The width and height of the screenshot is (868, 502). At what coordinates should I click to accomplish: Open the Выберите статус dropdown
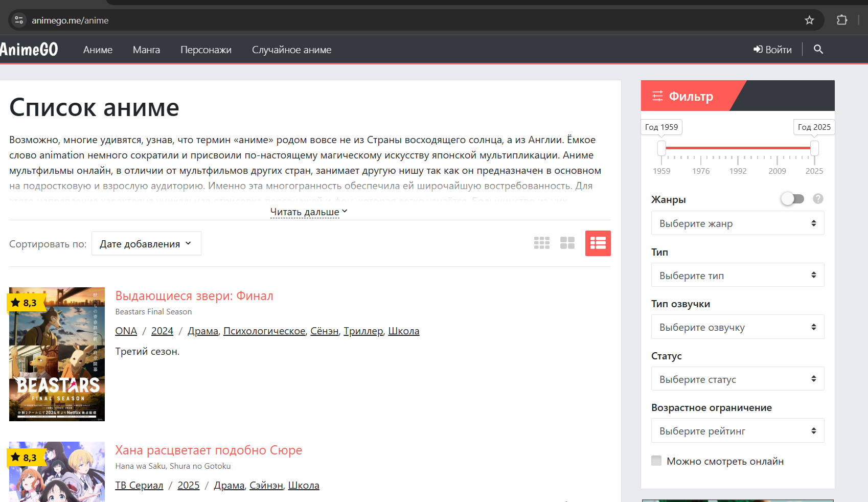click(x=738, y=379)
